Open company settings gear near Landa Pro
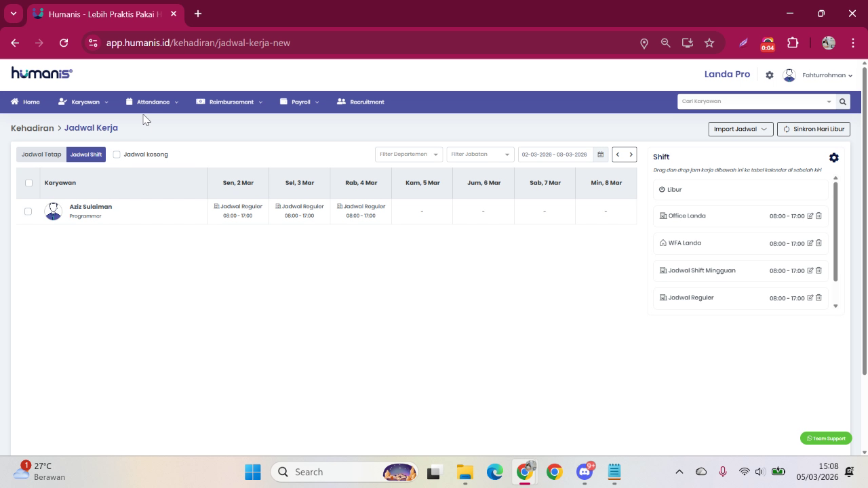868x488 pixels. (770, 75)
